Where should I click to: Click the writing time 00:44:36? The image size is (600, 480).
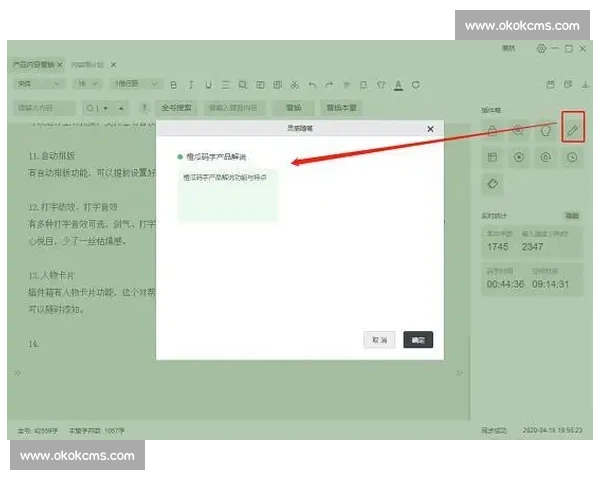[505, 284]
